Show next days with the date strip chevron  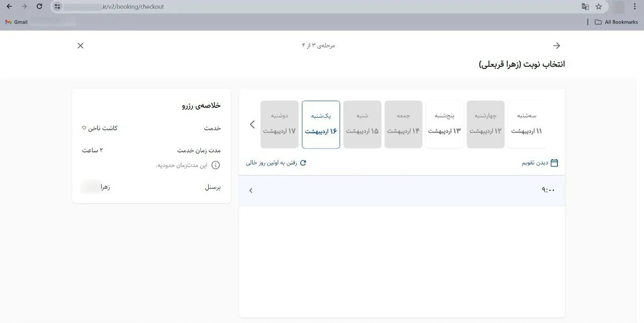coord(252,124)
